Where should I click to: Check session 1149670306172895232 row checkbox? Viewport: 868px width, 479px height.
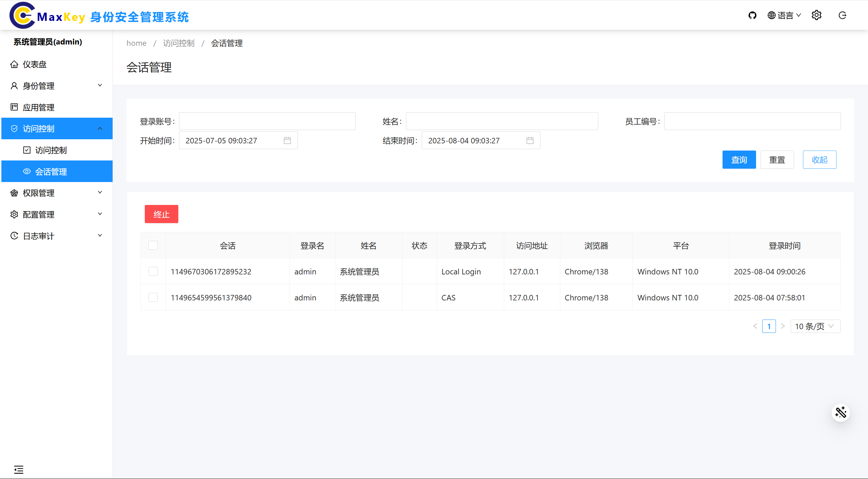153,271
